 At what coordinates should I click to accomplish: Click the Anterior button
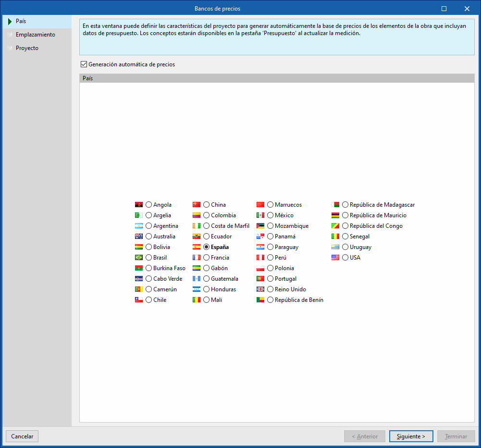[364, 436]
